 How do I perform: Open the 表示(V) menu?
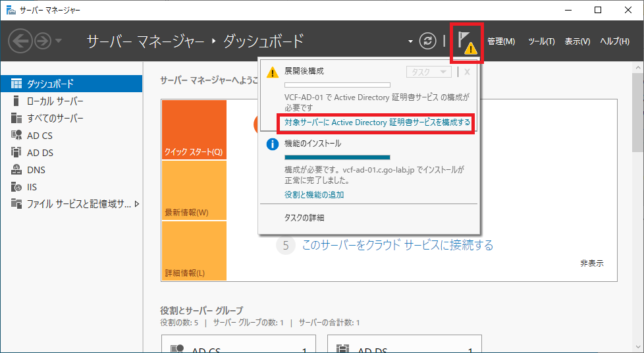click(577, 41)
